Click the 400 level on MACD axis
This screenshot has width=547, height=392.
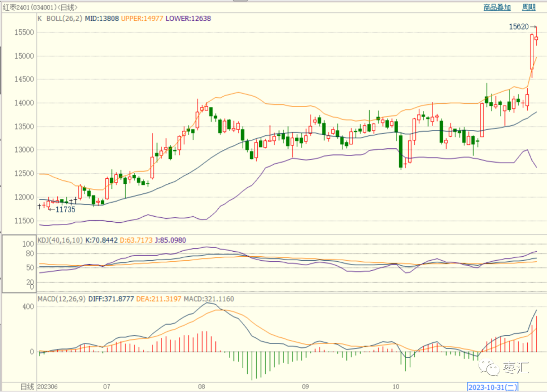coord(28,307)
